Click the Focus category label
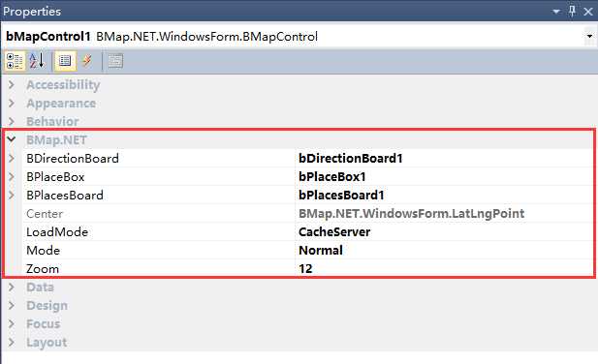Image resolution: width=598 pixels, height=364 pixels. (43, 324)
